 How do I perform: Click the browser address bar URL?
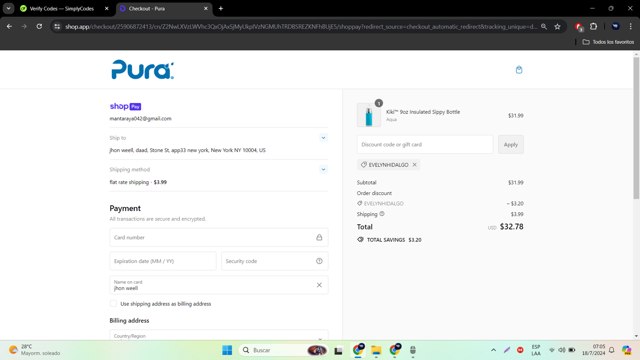click(301, 27)
